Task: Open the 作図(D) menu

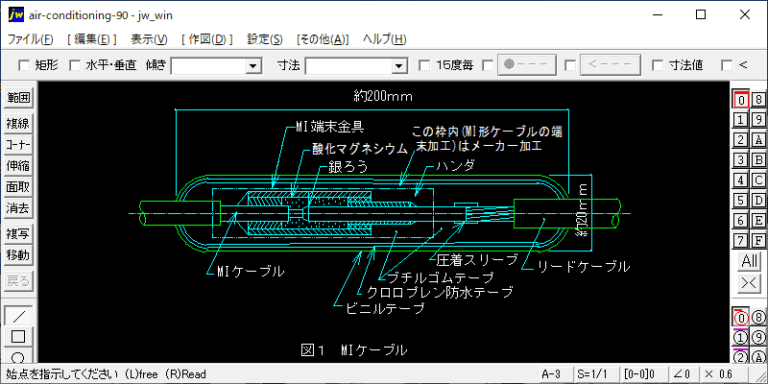Action: coord(207,40)
